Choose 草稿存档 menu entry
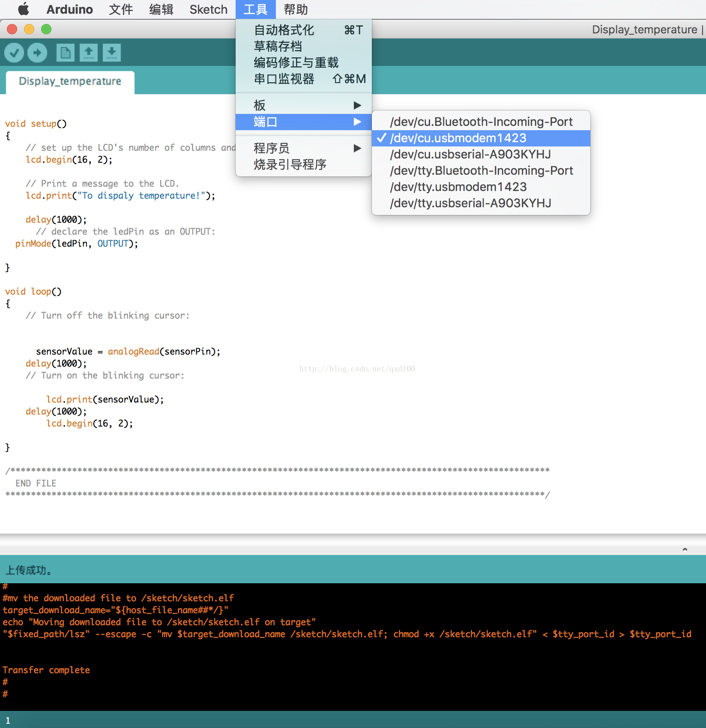The width and height of the screenshot is (706, 728). pyautogui.click(x=304, y=46)
